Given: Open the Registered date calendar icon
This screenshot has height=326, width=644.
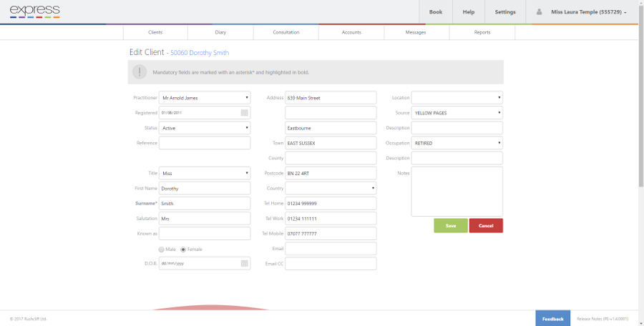Looking at the screenshot, I should [x=245, y=113].
